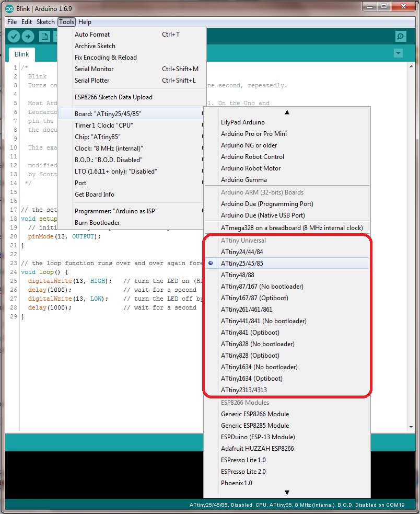The height and width of the screenshot is (514, 420).
Task: Open the Sketch menu
Action: (x=45, y=22)
